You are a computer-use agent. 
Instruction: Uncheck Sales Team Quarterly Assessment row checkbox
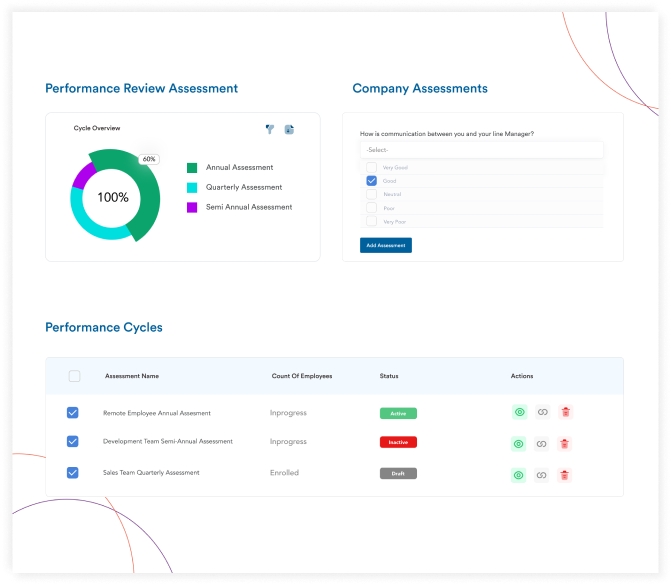73,473
